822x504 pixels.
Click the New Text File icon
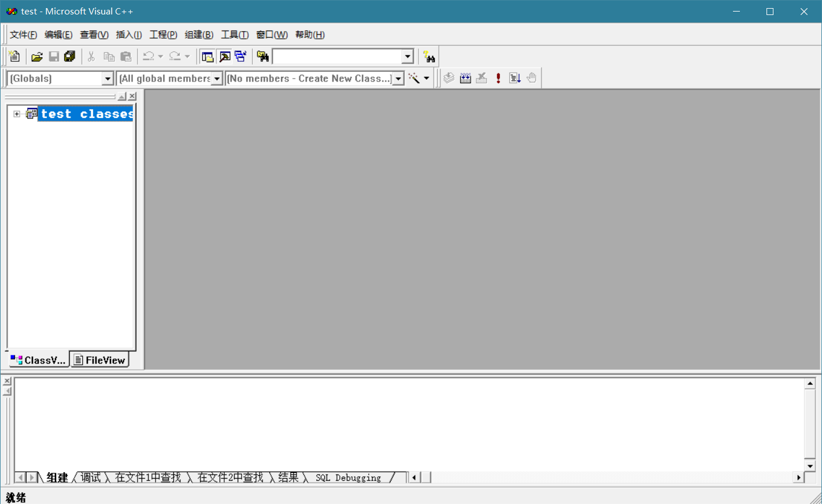click(14, 57)
